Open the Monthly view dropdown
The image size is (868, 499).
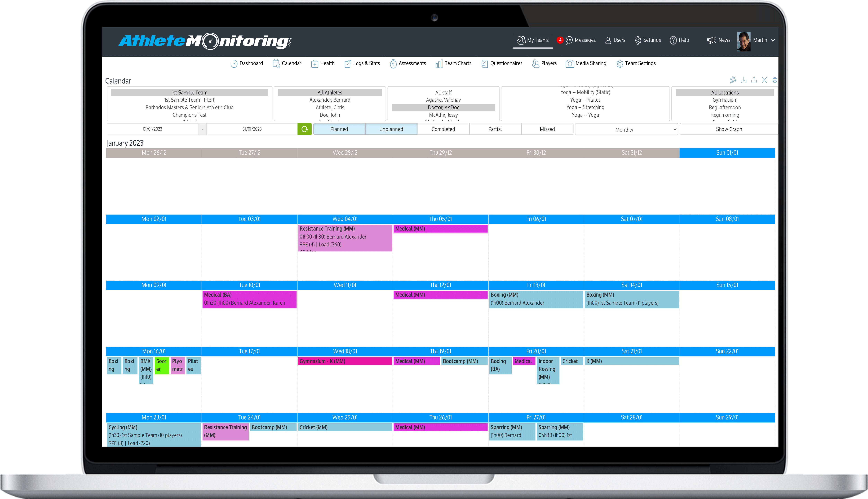click(x=626, y=129)
